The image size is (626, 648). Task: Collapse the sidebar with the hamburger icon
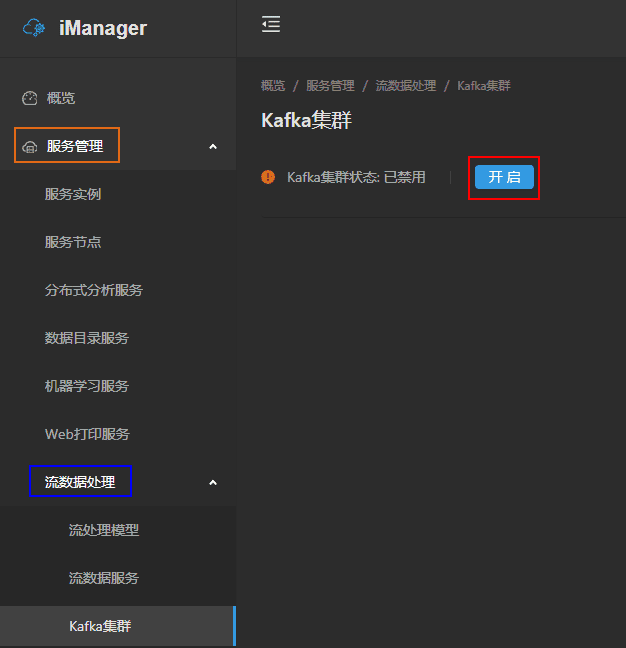click(271, 25)
